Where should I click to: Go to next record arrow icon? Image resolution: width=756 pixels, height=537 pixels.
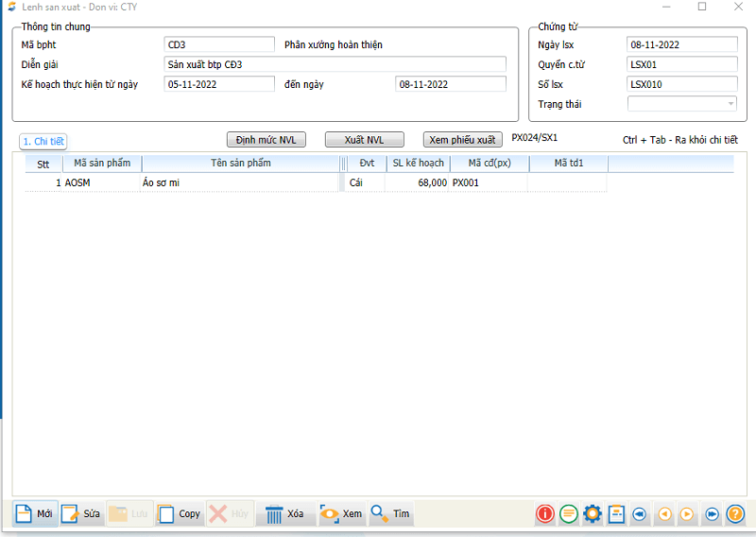(687, 514)
